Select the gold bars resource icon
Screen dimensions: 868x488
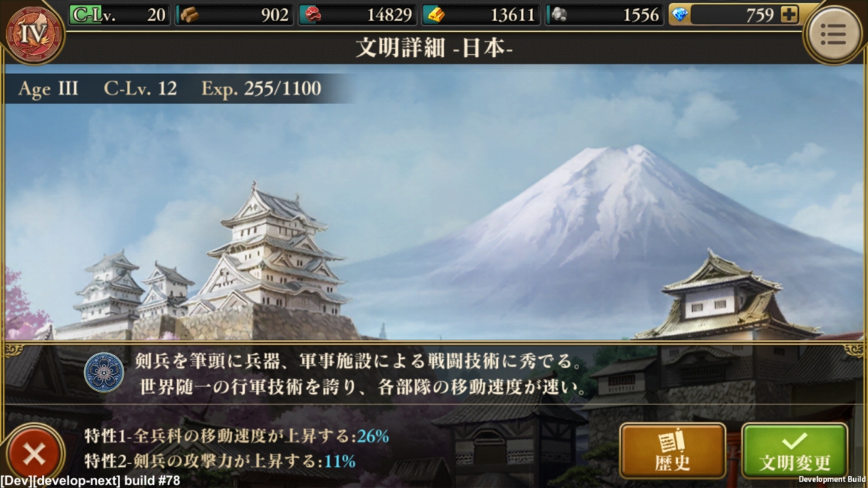[435, 15]
